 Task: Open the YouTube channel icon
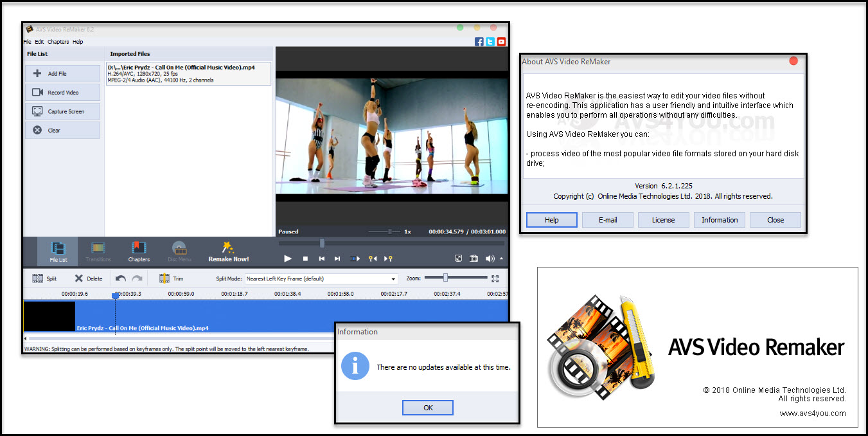501,42
